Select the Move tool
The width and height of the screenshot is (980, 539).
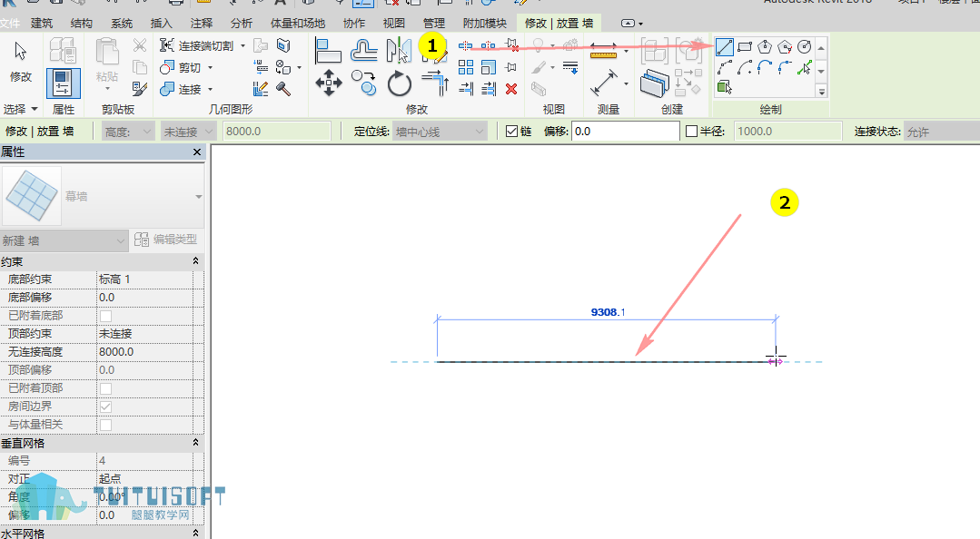(328, 83)
